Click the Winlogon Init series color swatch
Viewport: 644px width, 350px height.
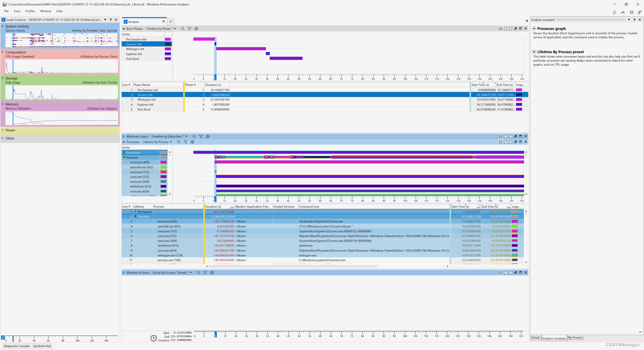[x=168, y=49]
